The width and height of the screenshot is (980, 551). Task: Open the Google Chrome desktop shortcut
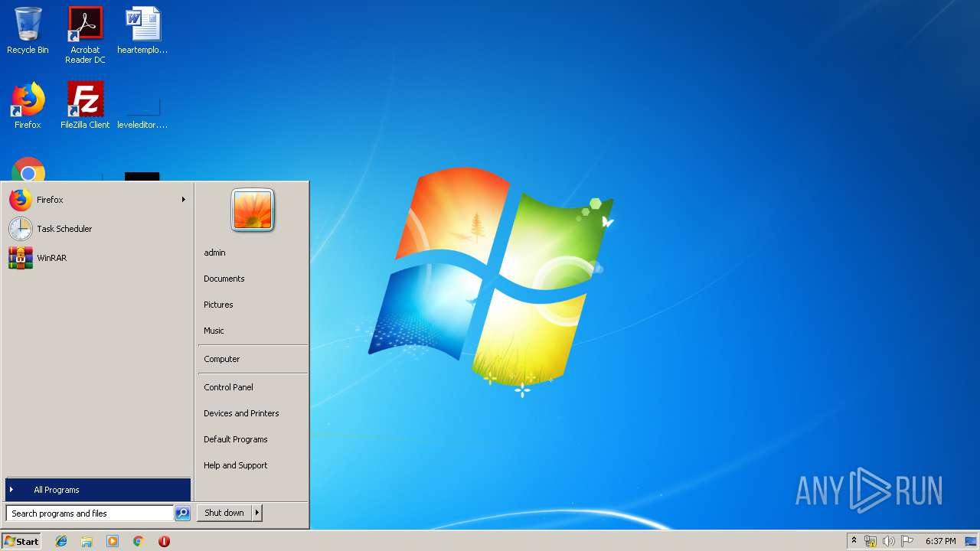28,170
